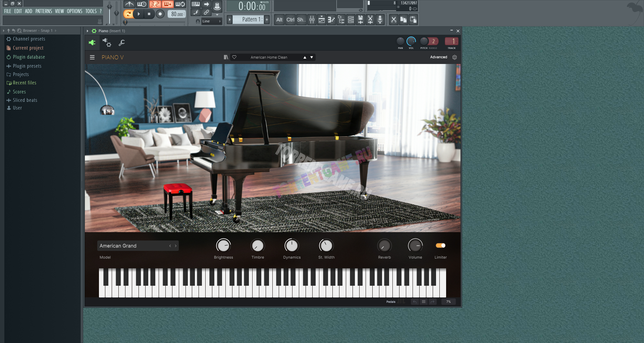Click the Brightness knob
644x343 pixels.
click(223, 246)
